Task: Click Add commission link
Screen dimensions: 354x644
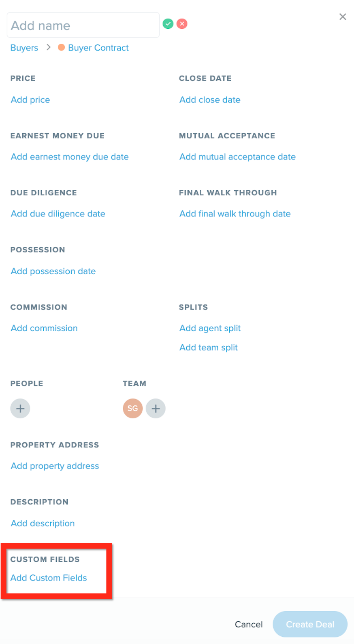Action: (x=44, y=328)
